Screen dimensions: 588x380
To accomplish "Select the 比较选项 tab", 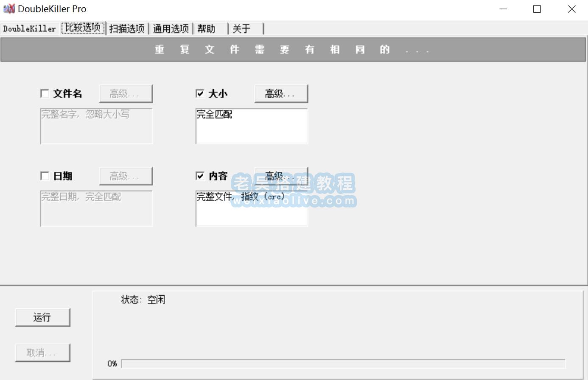I will tap(83, 28).
